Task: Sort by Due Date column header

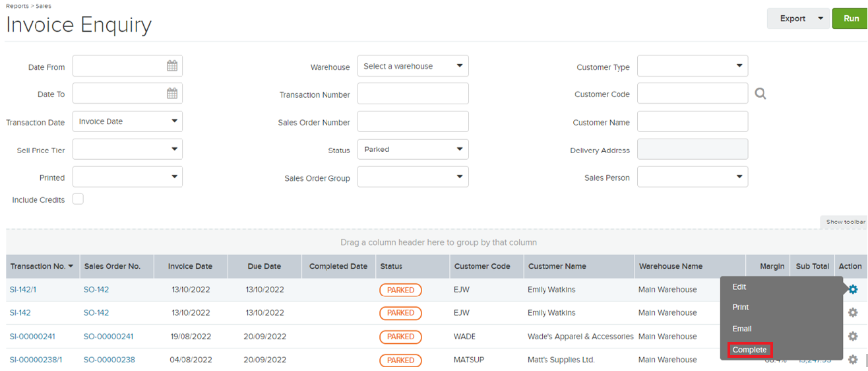Action: [264, 267]
